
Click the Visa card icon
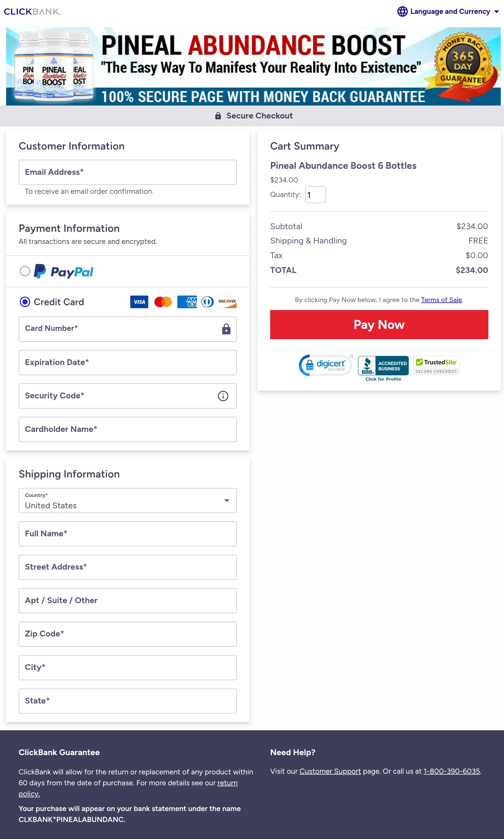(x=139, y=302)
